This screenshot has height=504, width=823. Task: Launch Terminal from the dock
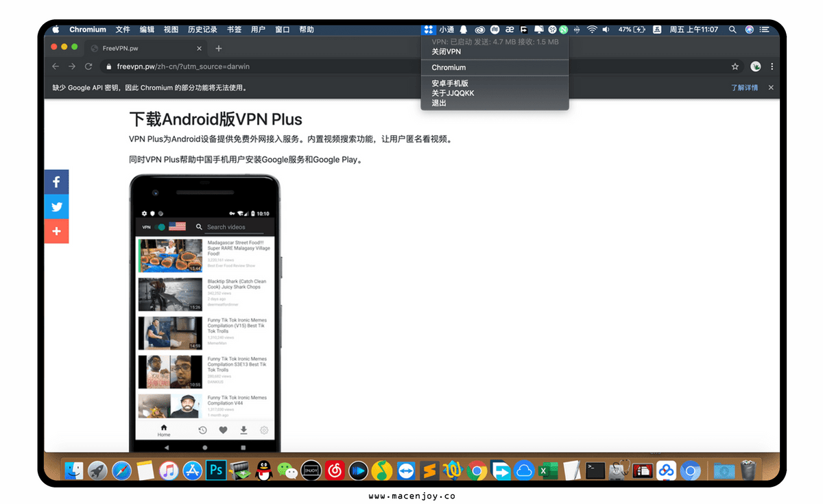click(595, 470)
